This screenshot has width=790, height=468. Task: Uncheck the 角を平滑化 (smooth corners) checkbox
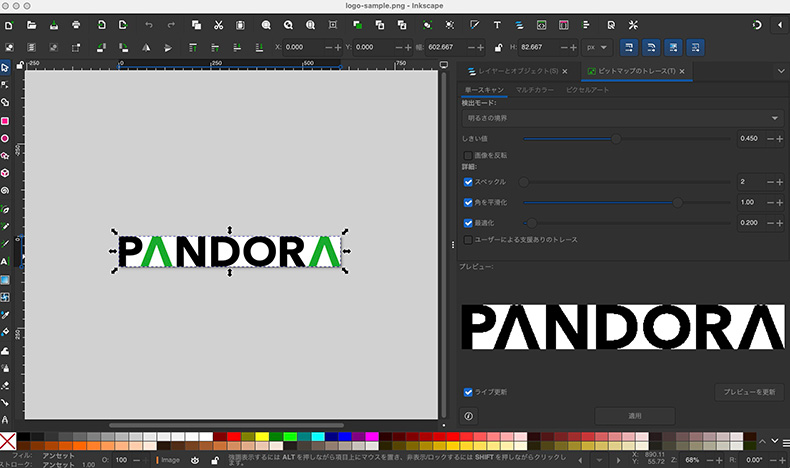coord(468,203)
